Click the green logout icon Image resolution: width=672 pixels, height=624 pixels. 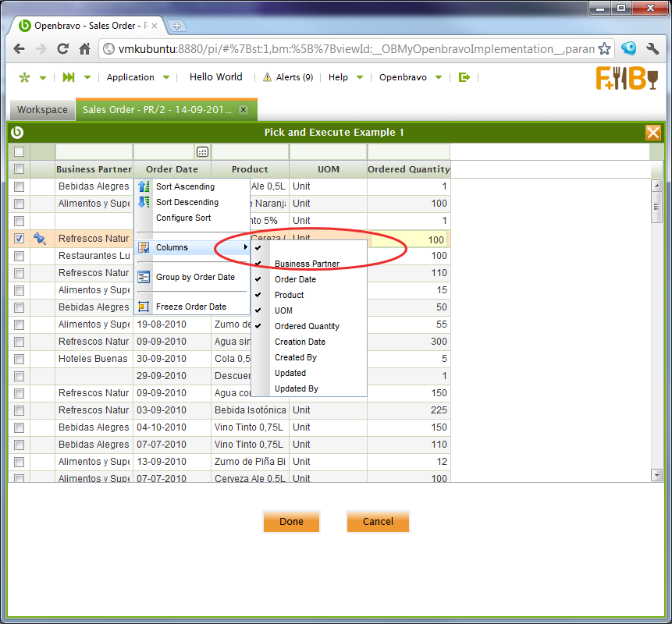pyautogui.click(x=464, y=77)
